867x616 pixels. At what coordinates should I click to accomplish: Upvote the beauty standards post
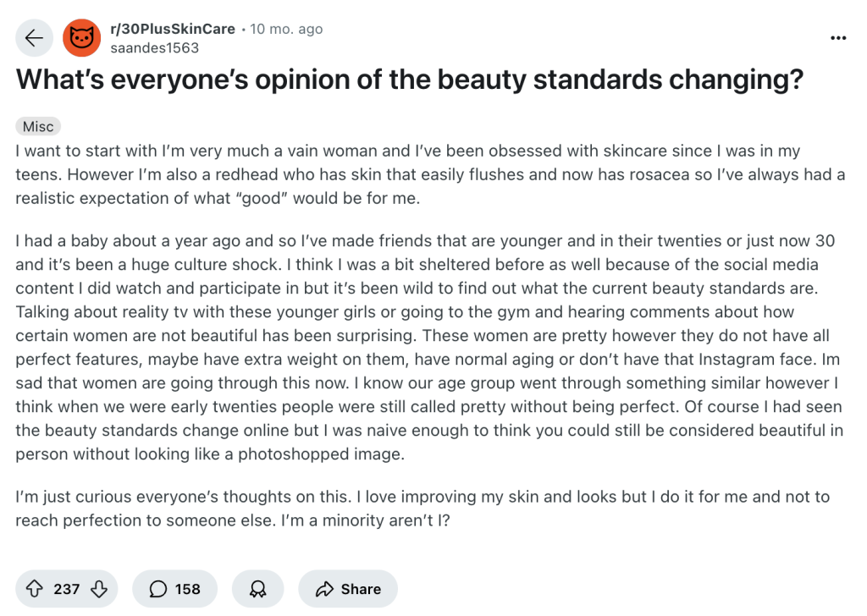(36, 589)
